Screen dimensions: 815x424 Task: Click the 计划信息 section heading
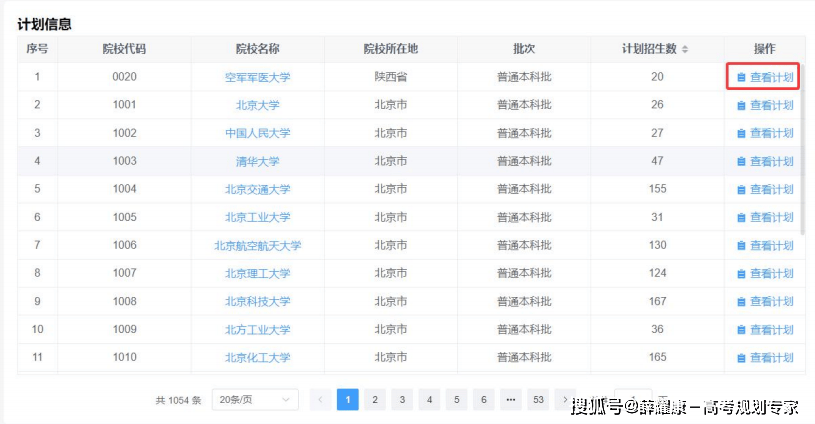pyautogui.click(x=45, y=24)
